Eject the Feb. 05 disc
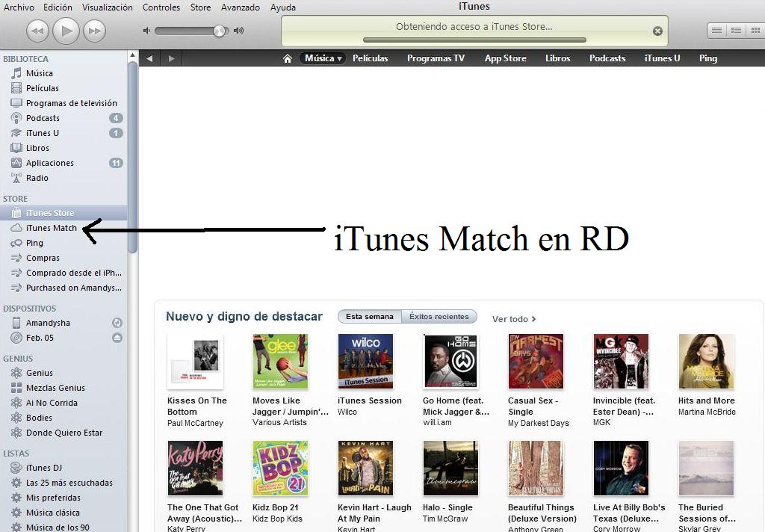765x532 pixels. pyautogui.click(x=117, y=338)
